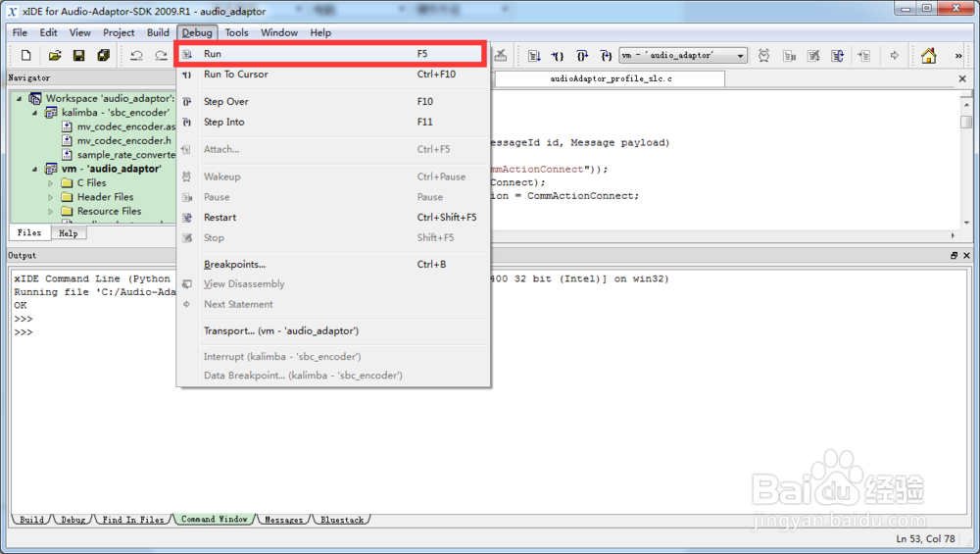Viewport: 980px width, 554px height.
Task: Switch to the Messages output tab
Action: tap(284, 520)
